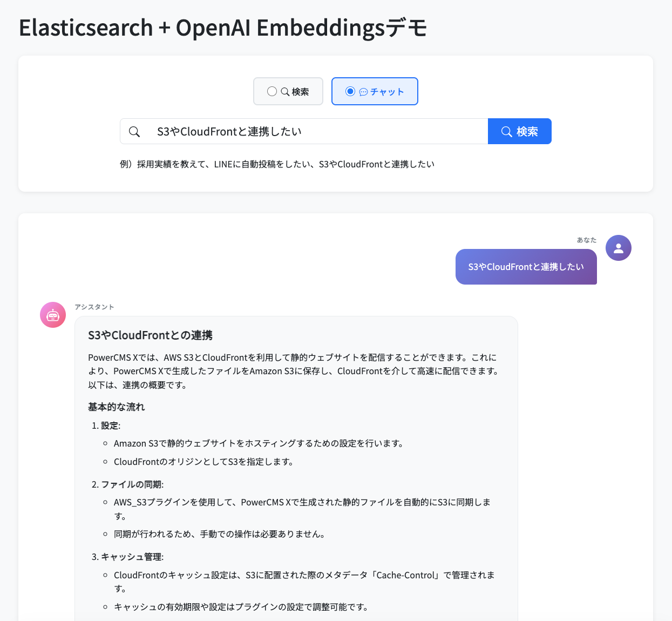Image resolution: width=672 pixels, height=621 pixels.
Task: Click the アシスタント label above the reply
Action: (x=94, y=307)
